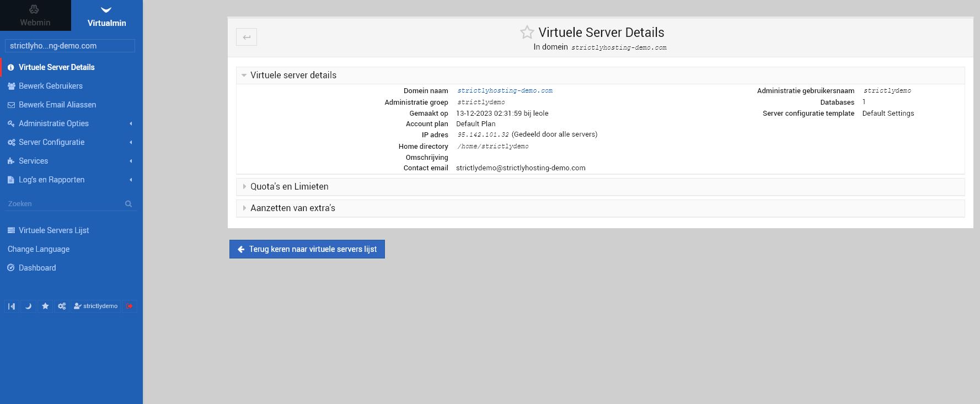This screenshot has height=404, width=980.
Task: Open favorites star icon in sidebar footer
Action: 45,306
